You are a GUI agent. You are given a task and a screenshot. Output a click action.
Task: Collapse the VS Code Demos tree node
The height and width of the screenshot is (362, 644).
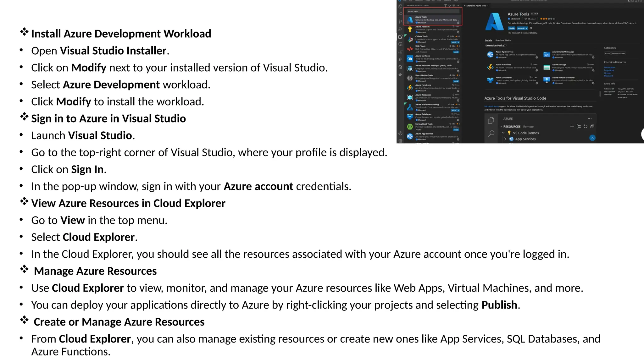tap(503, 133)
